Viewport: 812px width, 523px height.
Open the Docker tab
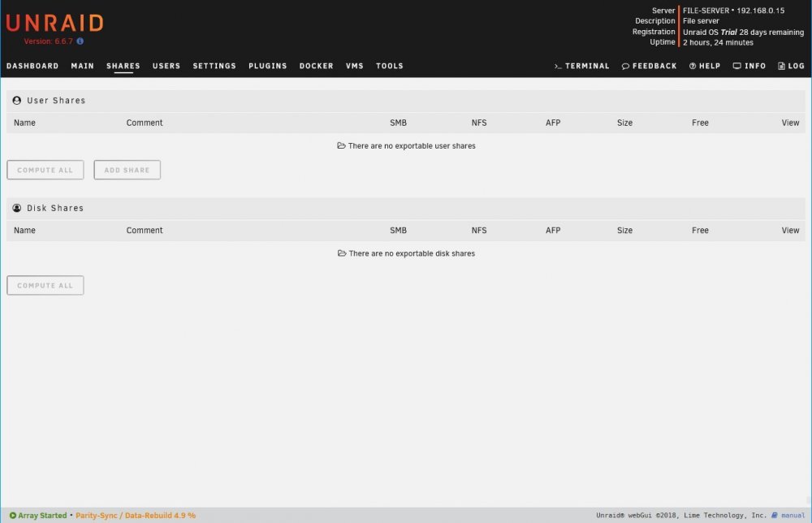coord(317,66)
